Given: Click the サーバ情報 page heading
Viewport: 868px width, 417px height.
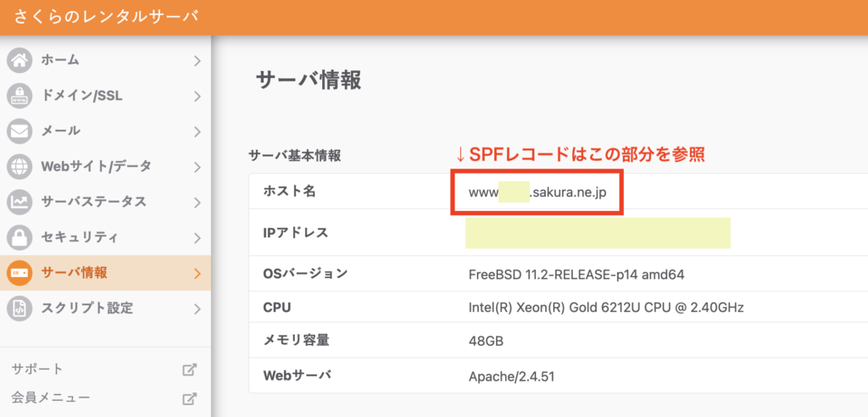Looking at the screenshot, I should click(309, 81).
